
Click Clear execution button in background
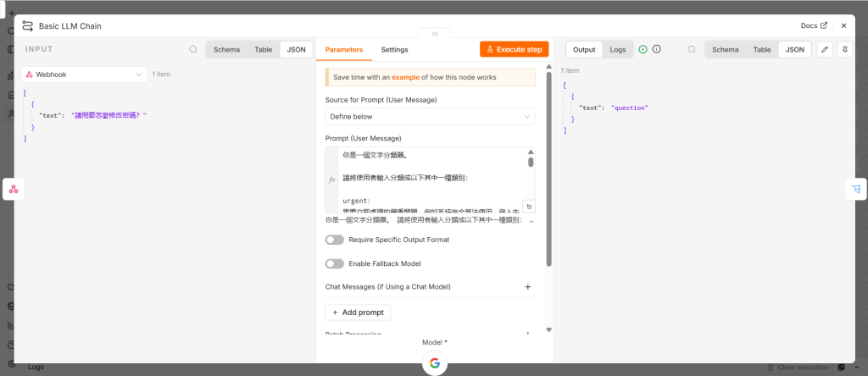tap(798, 368)
